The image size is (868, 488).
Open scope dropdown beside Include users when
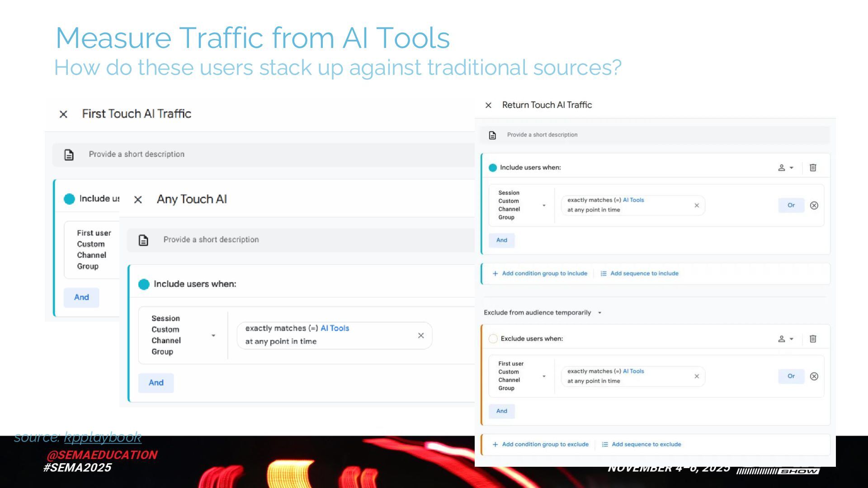785,168
